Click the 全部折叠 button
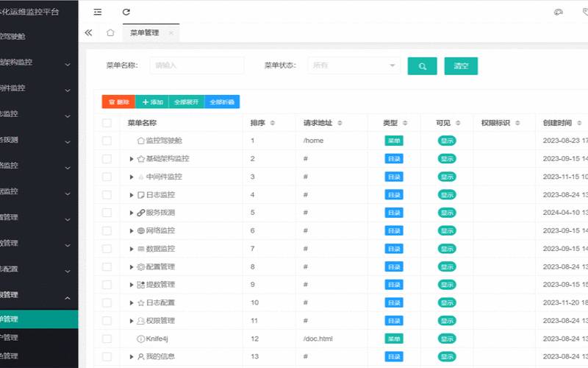This screenshot has height=368, width=588. click(222, 102)
